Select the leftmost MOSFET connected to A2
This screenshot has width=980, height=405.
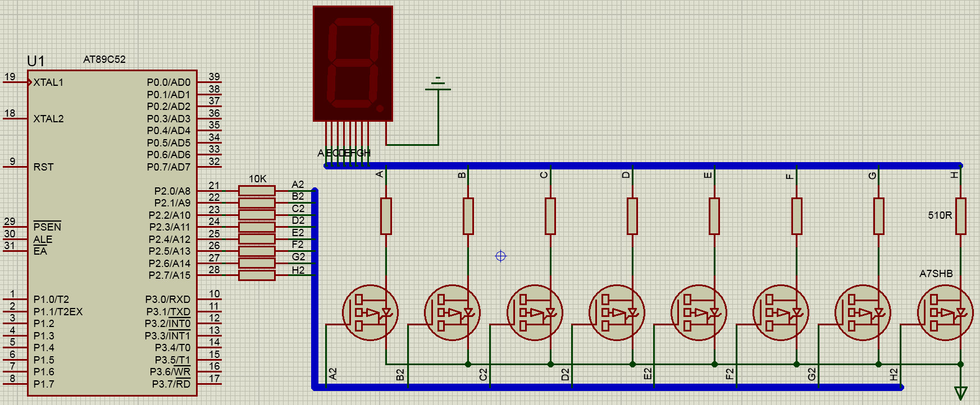pos(371,312)
